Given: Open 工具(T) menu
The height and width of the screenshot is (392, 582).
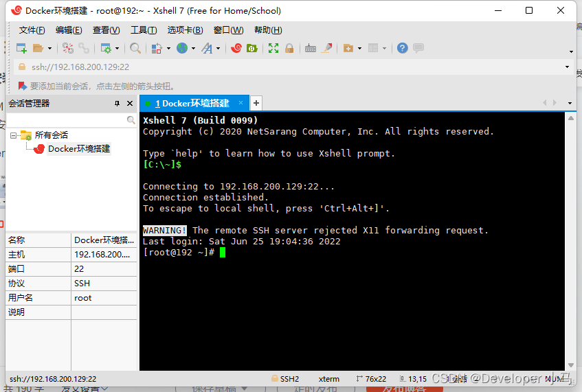Looking at the screenshot, I should pos(144,30).
